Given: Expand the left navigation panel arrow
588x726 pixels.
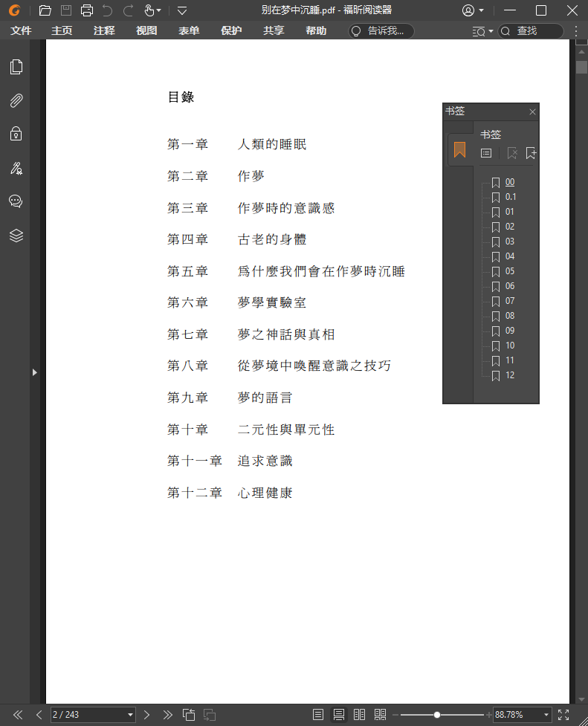Looking at the screenshot, I should (x=34, y=372).
